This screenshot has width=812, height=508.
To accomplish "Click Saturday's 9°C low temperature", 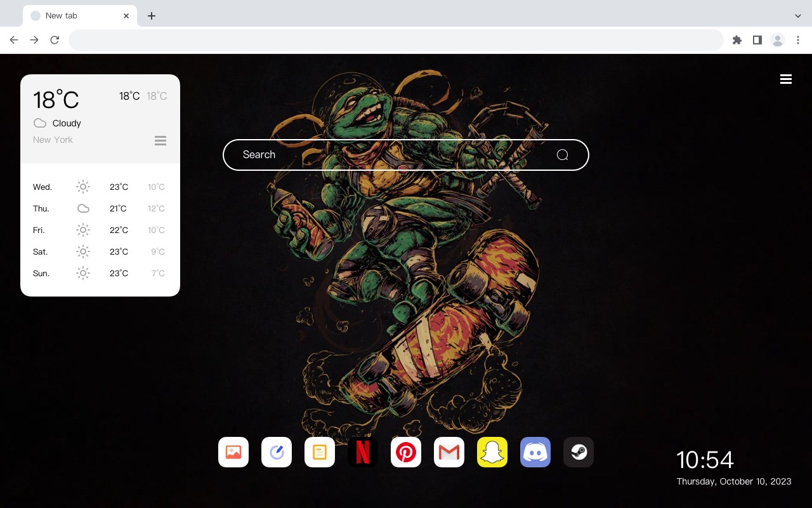I will click(x=158, y=251).
